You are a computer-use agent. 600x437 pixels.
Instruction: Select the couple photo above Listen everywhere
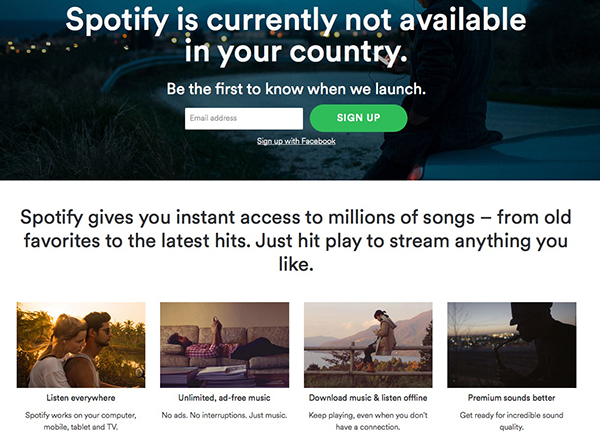pyautogui.click(x=81, y=344)
